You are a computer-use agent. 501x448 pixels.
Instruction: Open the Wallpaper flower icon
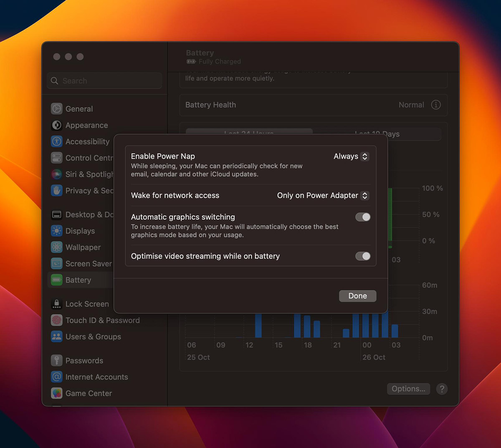(x=57, y=247)
